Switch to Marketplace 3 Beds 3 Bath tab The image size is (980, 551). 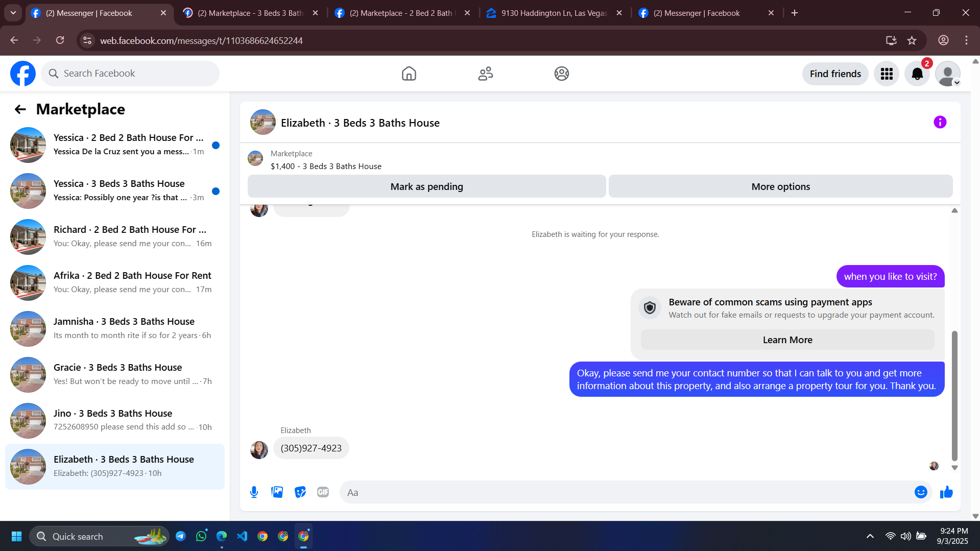(x=251, y=13)
